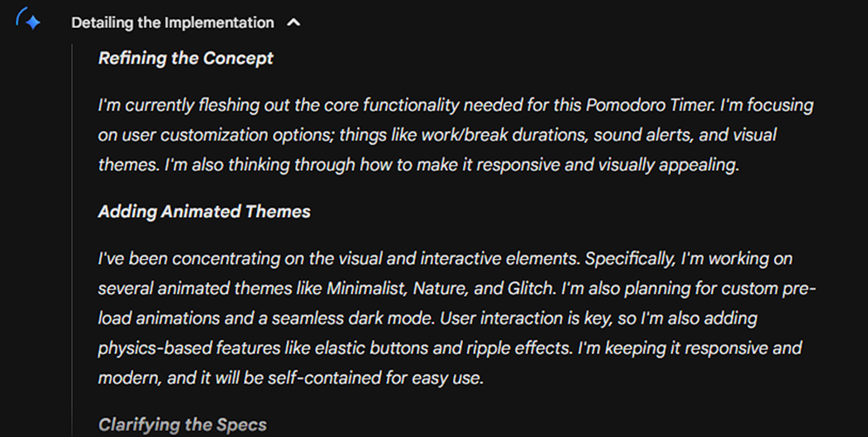The height and width of the screenshot is (437, 868).
Task: Click the Gemini sparkle icon
Action: [29, 21]
